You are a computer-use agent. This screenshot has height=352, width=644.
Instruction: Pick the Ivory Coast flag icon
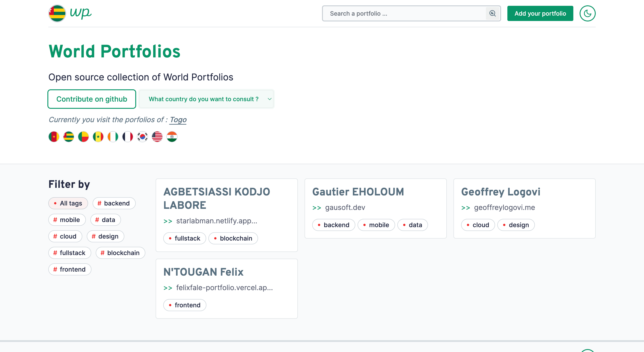click(x=113, y=136)
